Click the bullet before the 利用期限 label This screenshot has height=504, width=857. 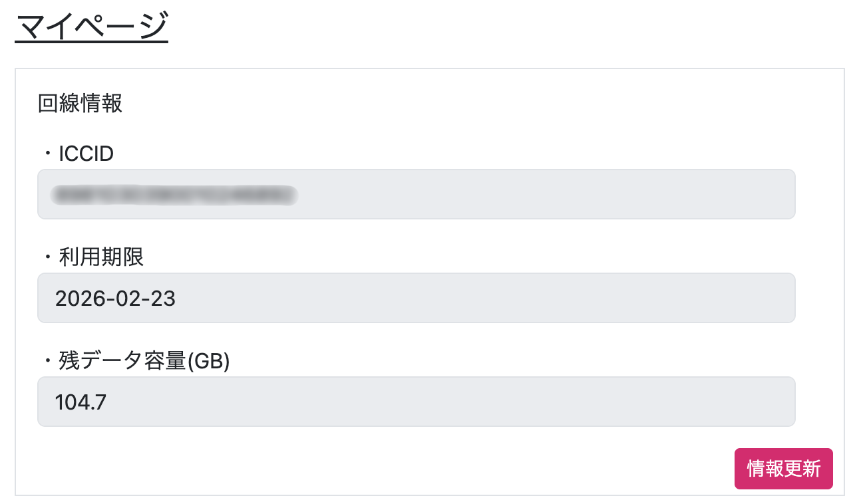click(x=48, y=257)
